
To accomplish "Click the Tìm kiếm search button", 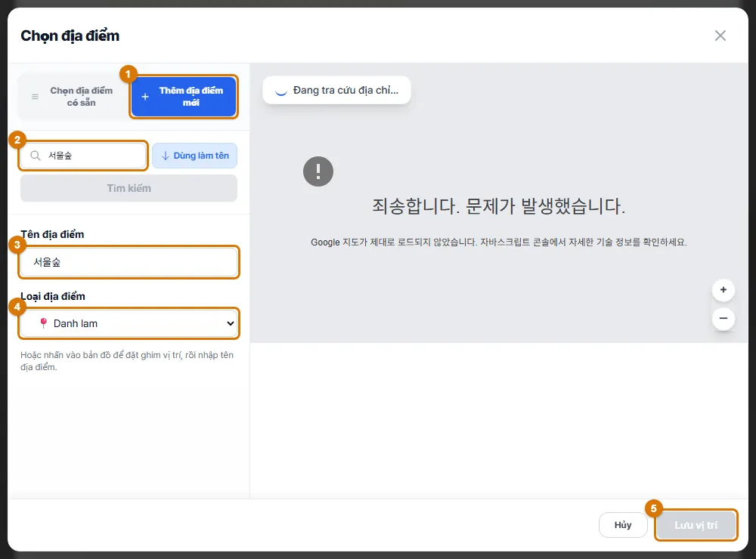I will tap(129, 188).
